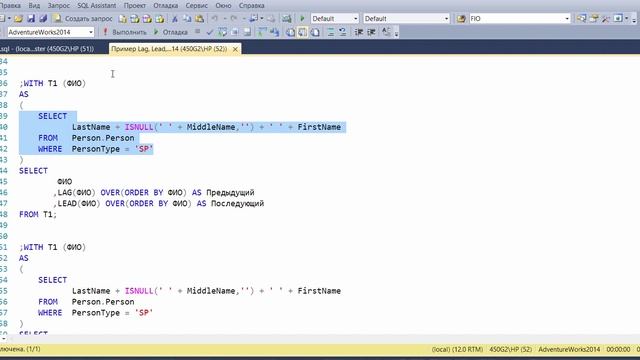Open the Undo history dropdown arrow
The image size is (640, 360).
(x=224, y=18)
